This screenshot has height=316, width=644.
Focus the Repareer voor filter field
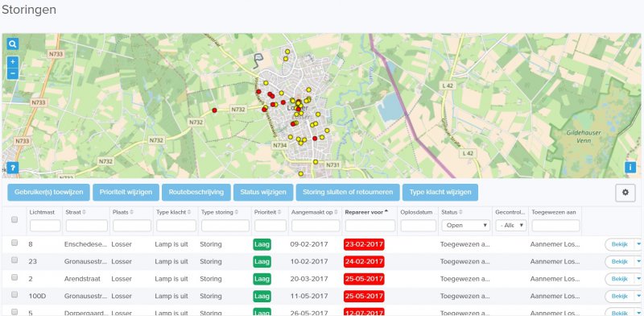tap(370, 226)
